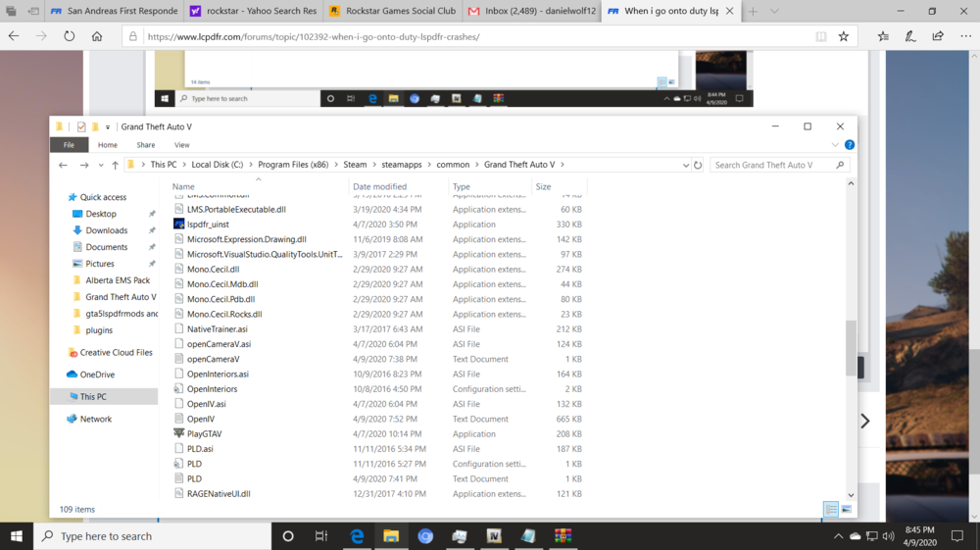Select Creative Cloud Files in sidebar

tap(116, 353)
